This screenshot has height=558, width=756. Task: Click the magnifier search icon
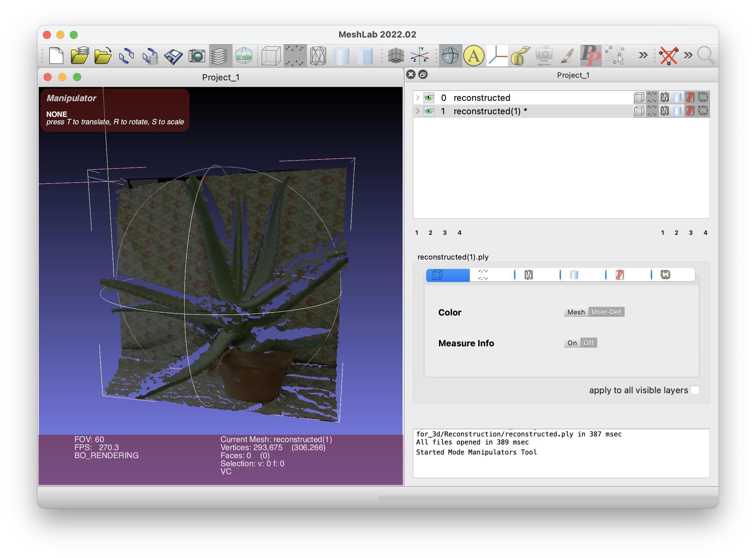coord(706,56)
